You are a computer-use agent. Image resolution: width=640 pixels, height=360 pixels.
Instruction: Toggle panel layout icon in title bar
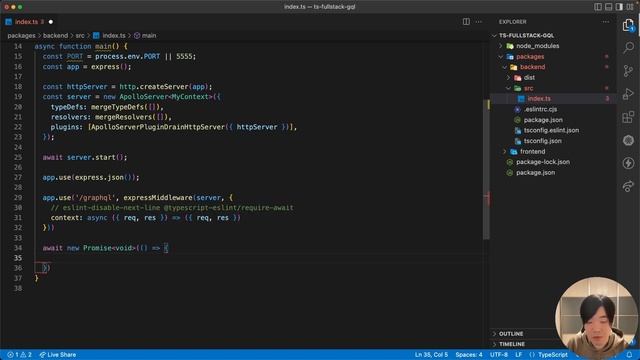pyautogui.click(x=609, y=7)
